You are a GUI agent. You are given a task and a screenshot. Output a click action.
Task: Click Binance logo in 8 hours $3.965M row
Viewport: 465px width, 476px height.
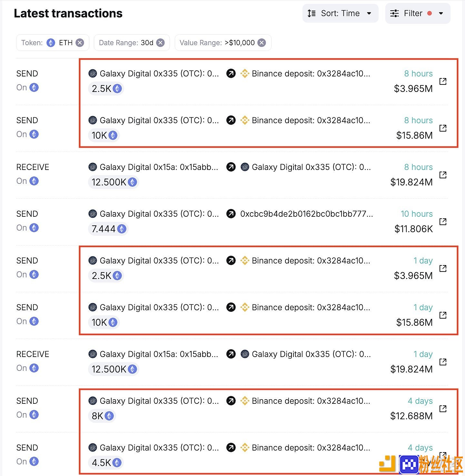(245, 74)
